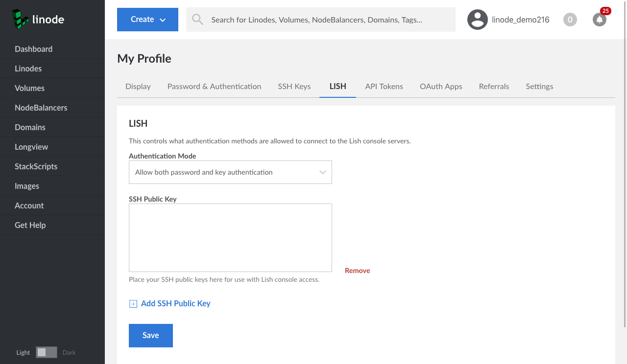Open the Authentication Mode dropdown

(x=230, y=172)
